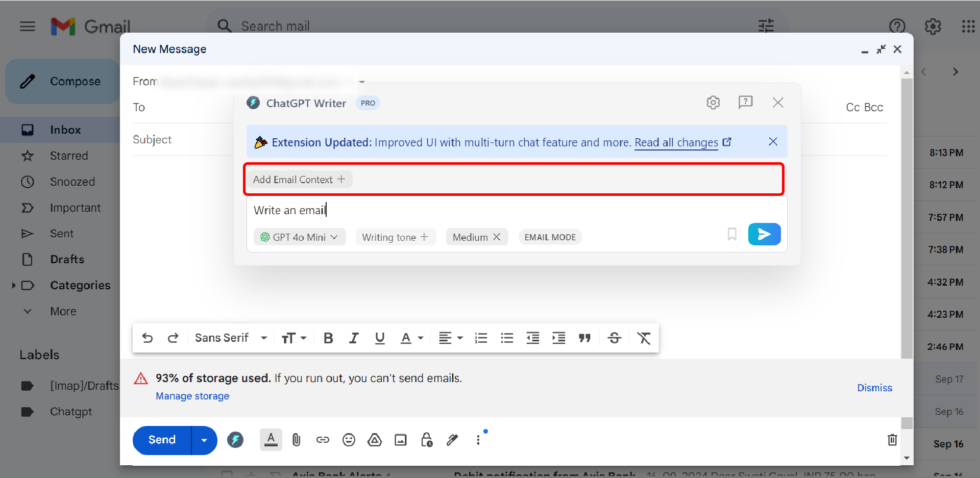Open the text color picker
Screen dimensions: 980x478
[x=411, y=338]
